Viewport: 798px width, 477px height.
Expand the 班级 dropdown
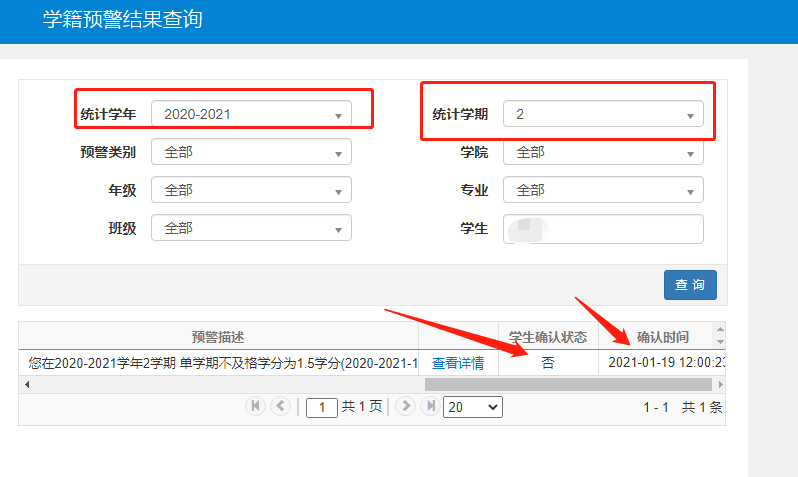[x=251, y=228]
